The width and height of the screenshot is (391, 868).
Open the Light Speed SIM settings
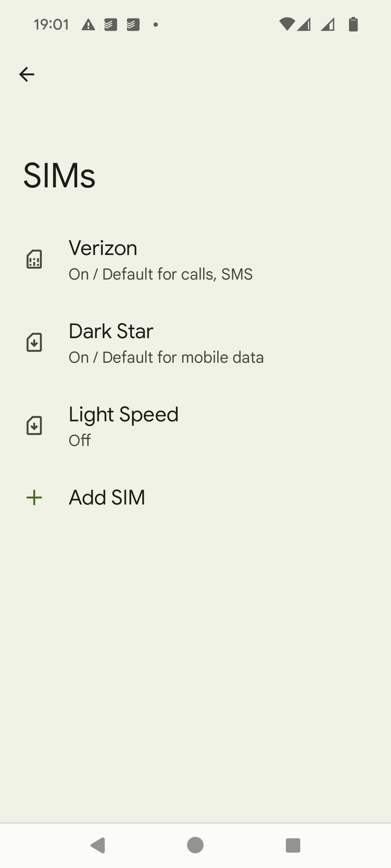pos(123,414)
